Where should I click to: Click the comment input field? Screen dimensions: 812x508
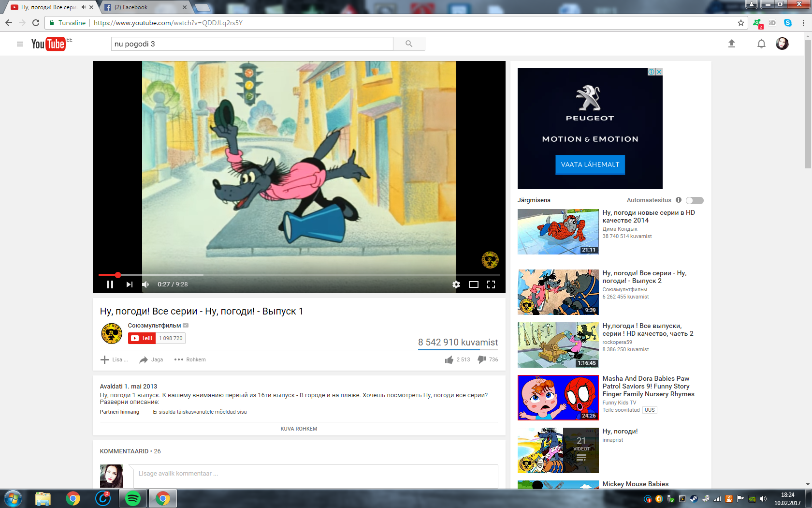click(315, 476)
